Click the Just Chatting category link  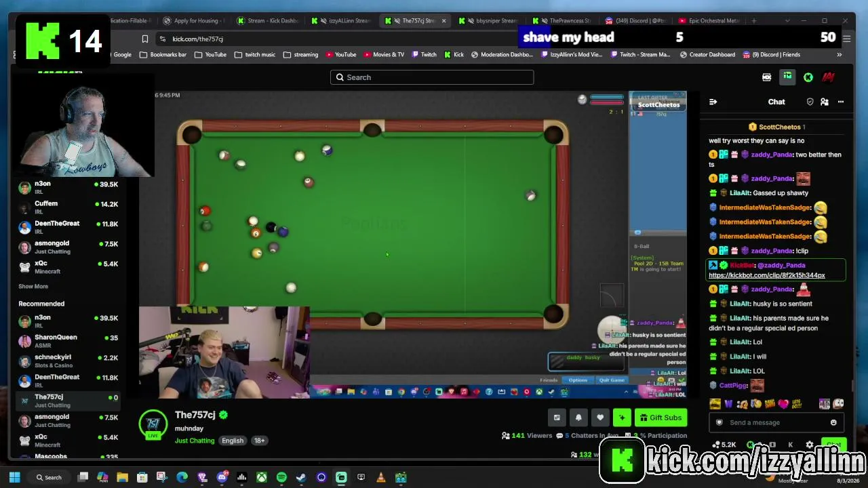click(x=195, y=441)
